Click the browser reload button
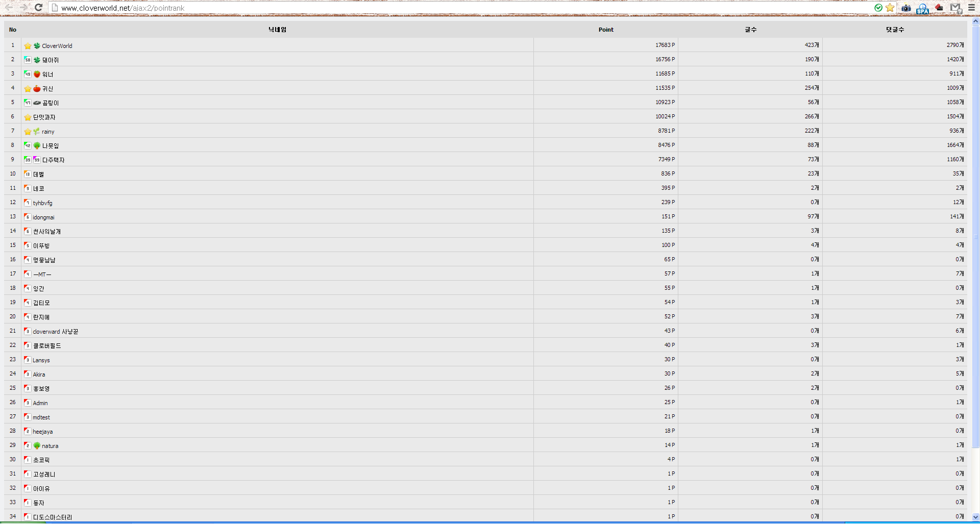The width and height of the screenshot is (980, 524). 38,8
